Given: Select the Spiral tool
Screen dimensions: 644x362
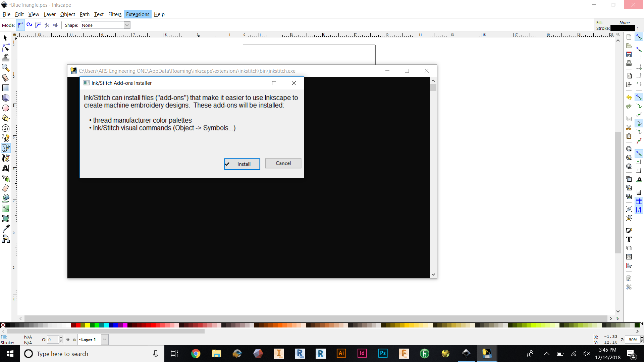Looking at the screenshot, I should coord(6,128).
